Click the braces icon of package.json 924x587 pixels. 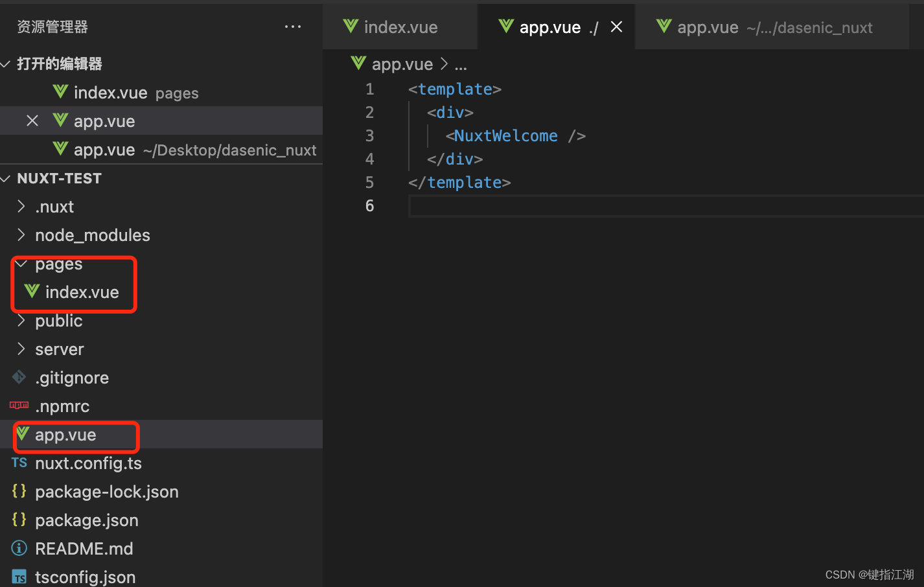point(19,520)
